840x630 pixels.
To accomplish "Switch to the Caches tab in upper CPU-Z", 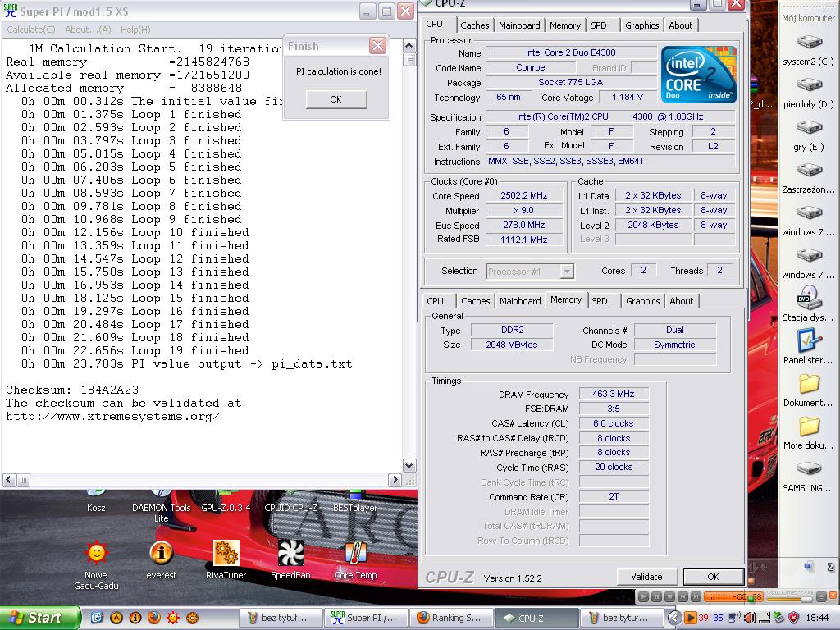I will (x=475, y=25).
